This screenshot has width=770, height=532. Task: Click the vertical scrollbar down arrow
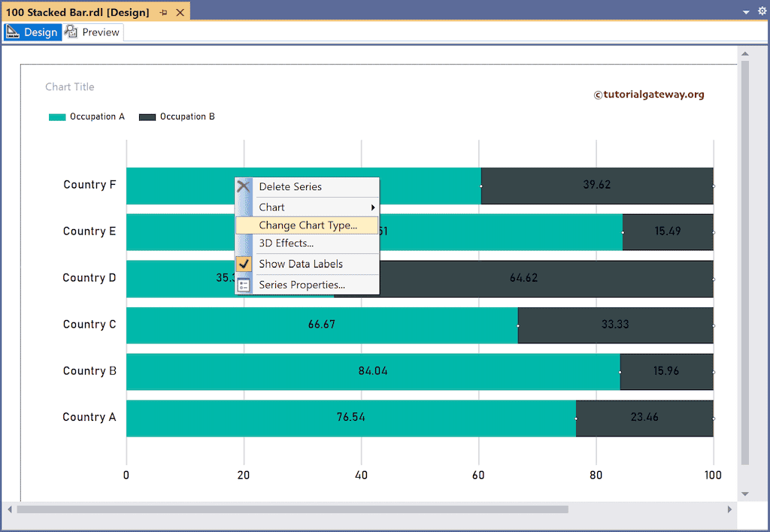pos(744,494)
